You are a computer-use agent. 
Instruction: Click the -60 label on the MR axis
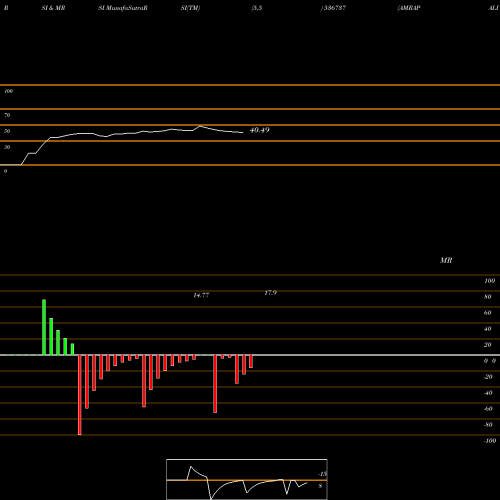[488, 409]
